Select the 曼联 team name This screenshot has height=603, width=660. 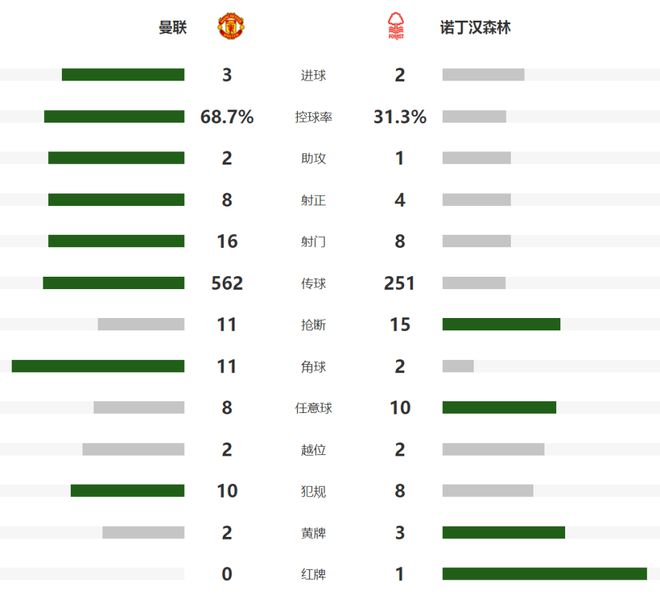click(173, 28)
